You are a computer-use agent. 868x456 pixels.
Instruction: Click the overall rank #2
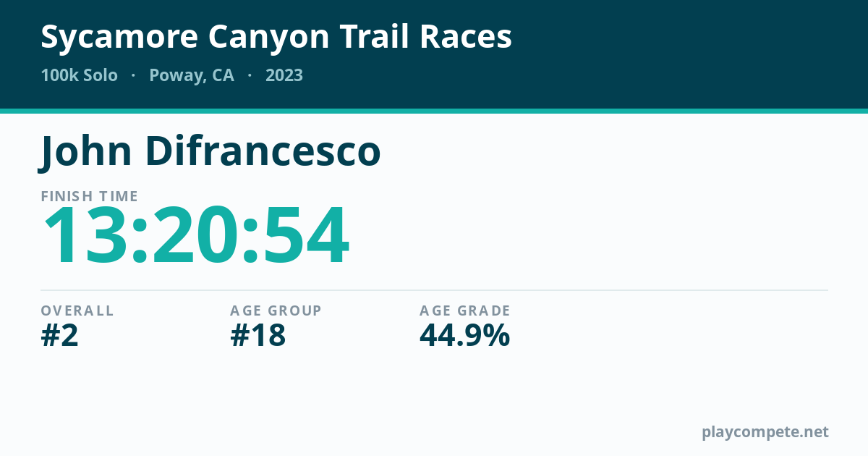click(x=59, y=336)
